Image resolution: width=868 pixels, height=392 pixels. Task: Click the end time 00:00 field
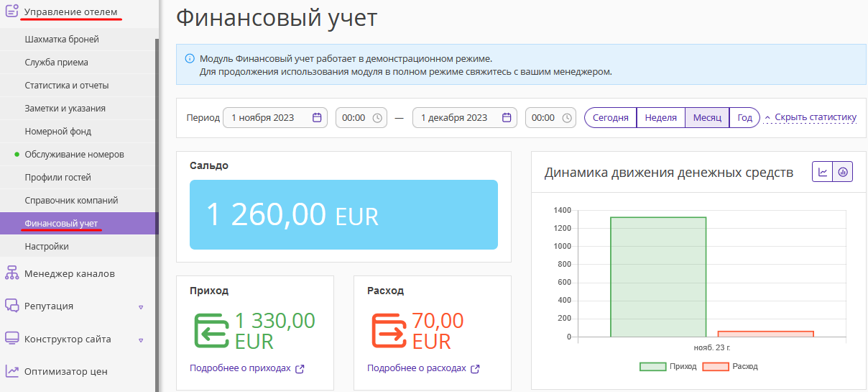pyautogui.click(x=550, y=118)
